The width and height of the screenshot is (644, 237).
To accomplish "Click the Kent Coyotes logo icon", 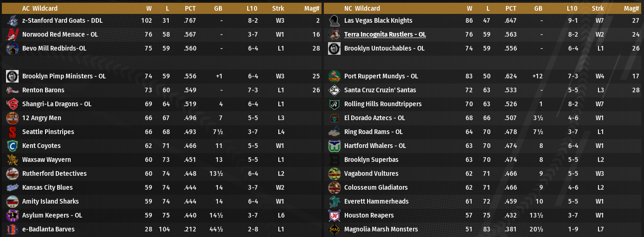I will pyautogui.click(x=13, y=146).
